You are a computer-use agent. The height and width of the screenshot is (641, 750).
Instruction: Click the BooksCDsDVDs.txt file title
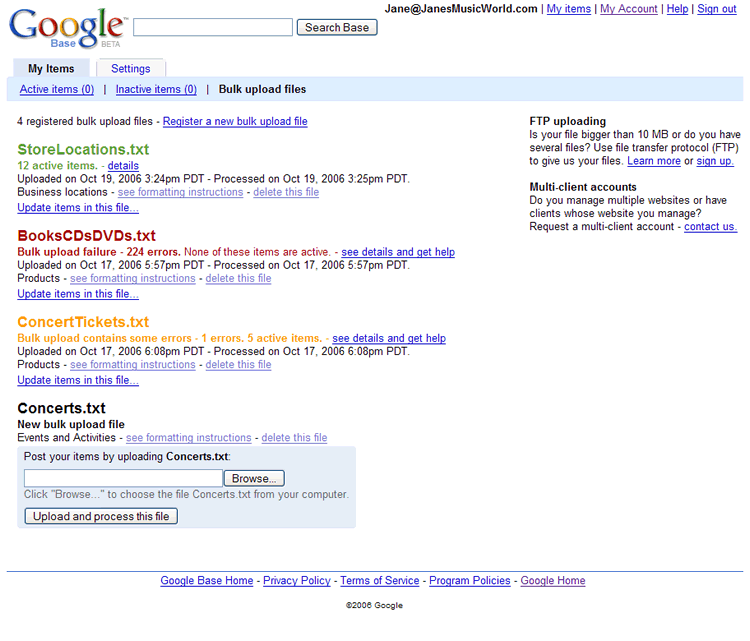[x=87, y=235]
